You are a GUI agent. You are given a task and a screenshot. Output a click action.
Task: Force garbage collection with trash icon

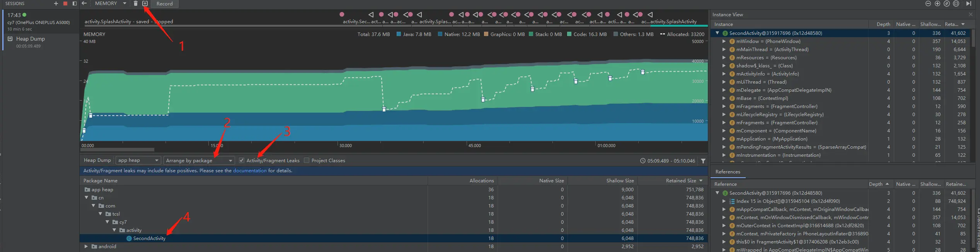point(136,3)
